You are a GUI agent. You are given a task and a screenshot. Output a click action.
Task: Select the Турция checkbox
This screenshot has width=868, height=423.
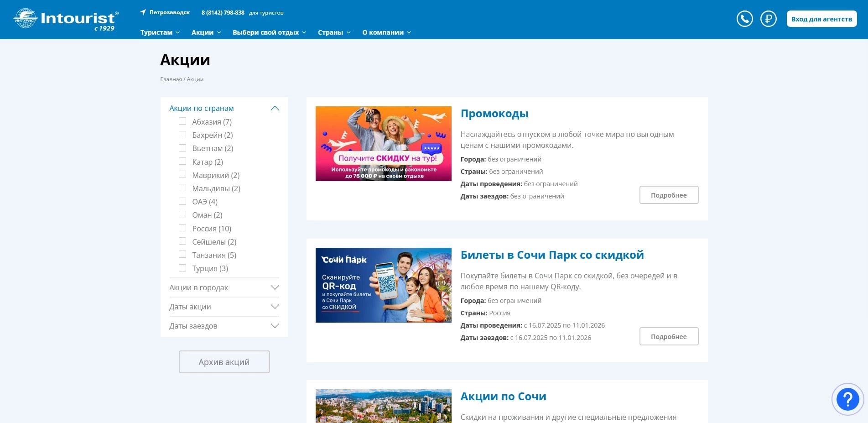click(182, 268)
